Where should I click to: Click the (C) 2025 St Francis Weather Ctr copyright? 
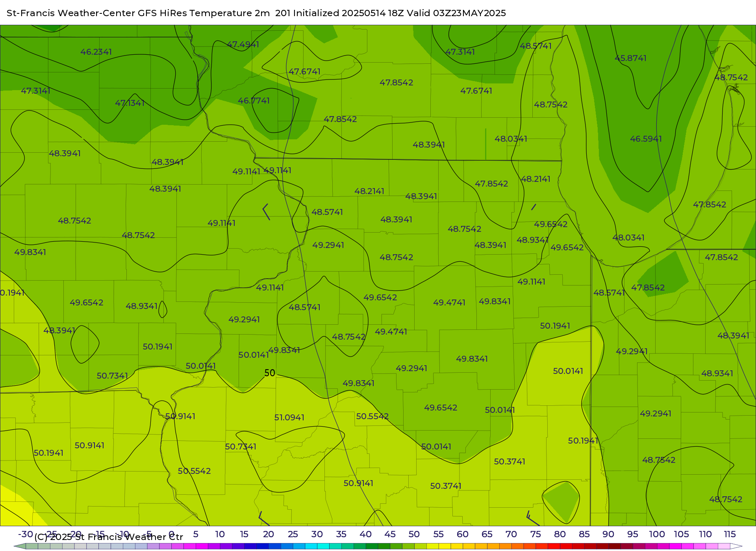(109, 537)
